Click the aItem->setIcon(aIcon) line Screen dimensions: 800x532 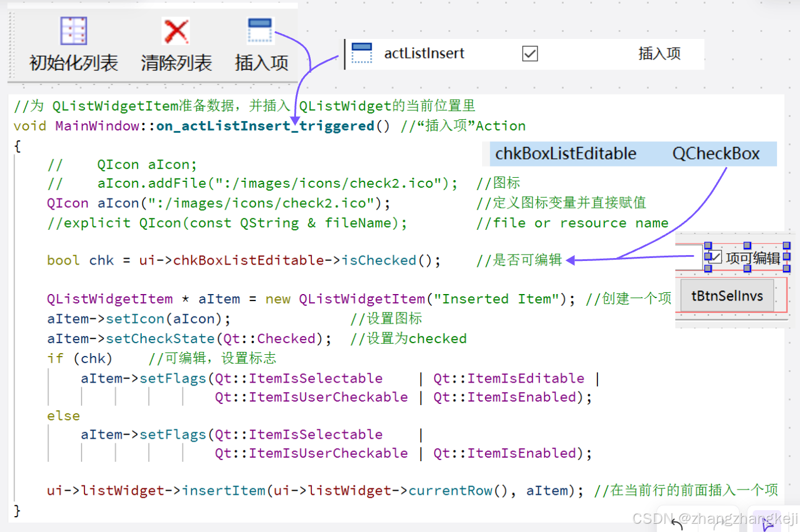pyautogui.click(x=139, y=319)
